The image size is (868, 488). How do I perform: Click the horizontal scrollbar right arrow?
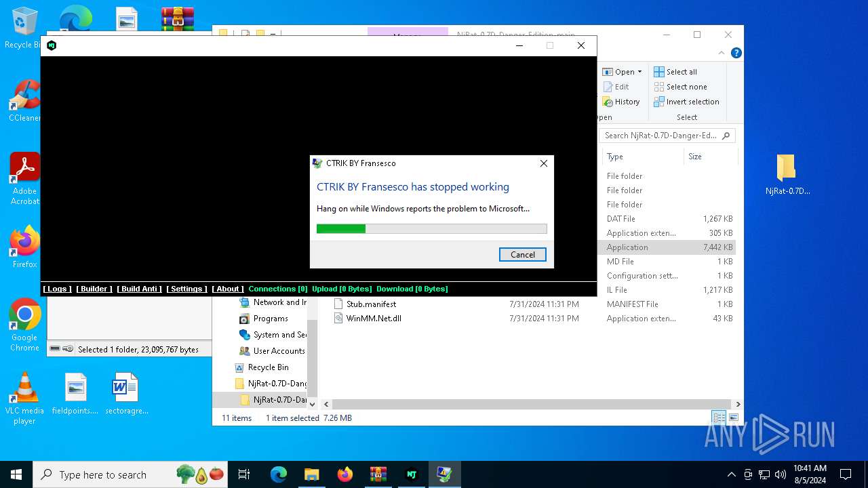[x=738, y=404]
